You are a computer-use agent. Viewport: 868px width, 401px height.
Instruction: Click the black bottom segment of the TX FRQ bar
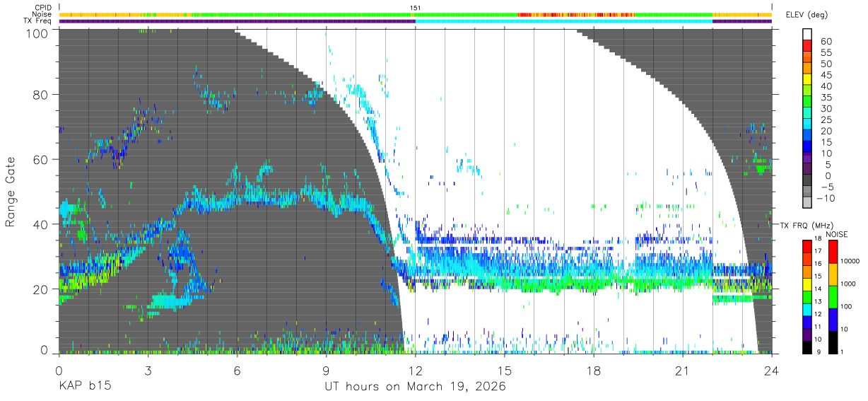[x=808, y=347]
